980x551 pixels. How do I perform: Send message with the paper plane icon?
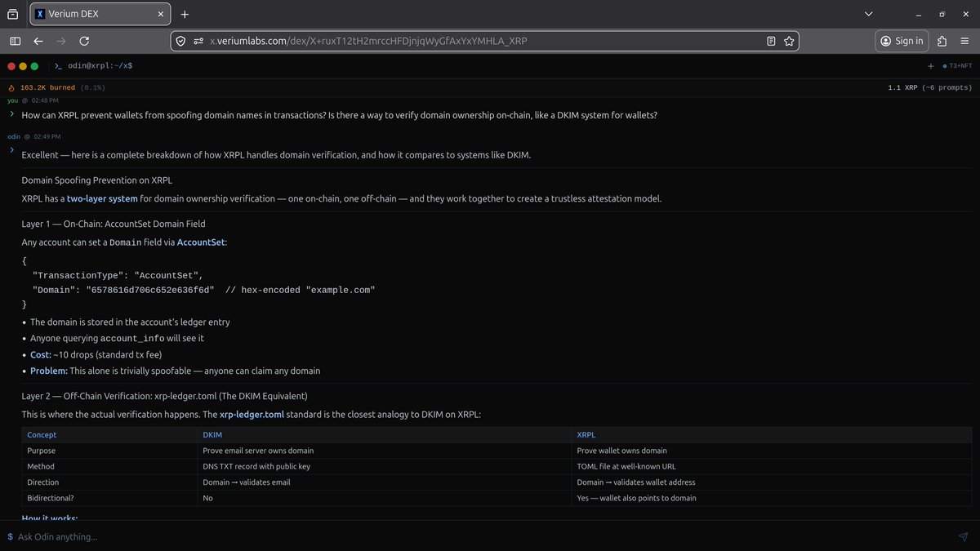click(x=962, y=536)
